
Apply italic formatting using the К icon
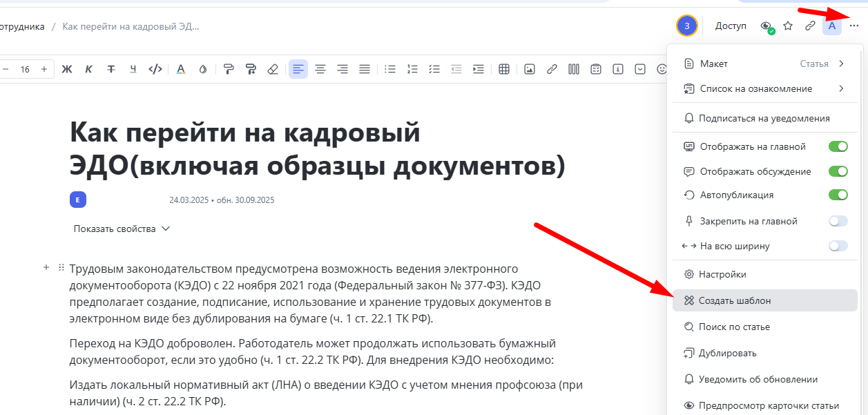click(x=88, y=68)
